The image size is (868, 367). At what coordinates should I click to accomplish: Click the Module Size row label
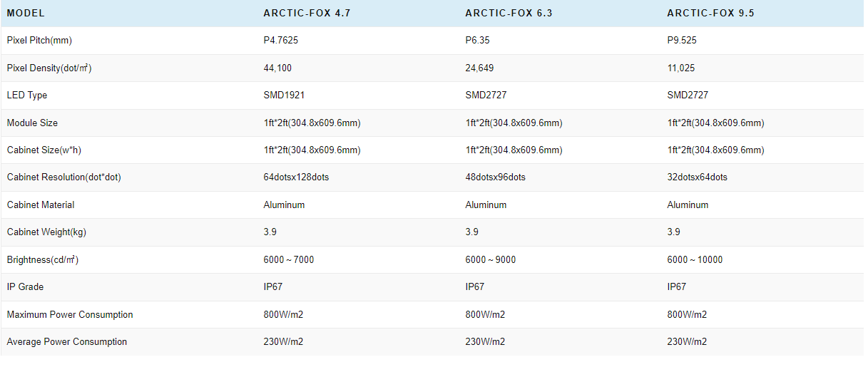[32, 123]
